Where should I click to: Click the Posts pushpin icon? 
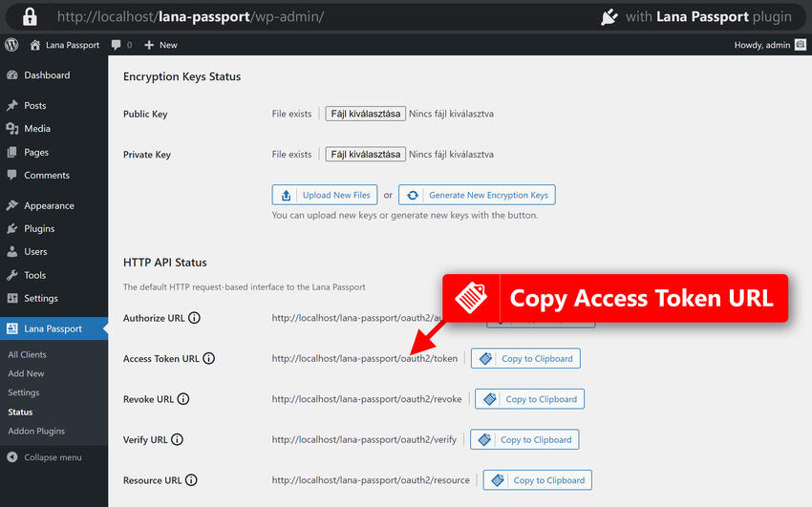coord(12,106)
